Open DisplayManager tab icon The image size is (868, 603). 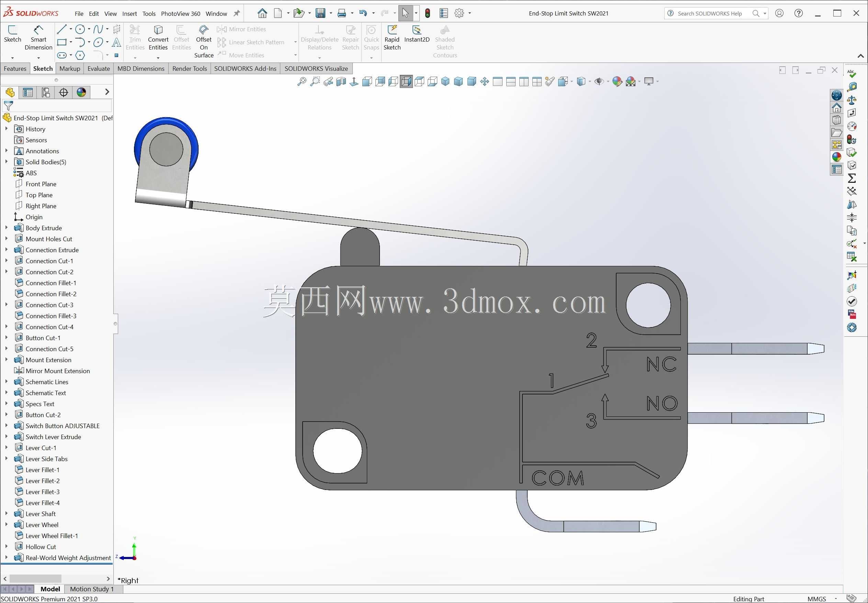pos(81,92)
